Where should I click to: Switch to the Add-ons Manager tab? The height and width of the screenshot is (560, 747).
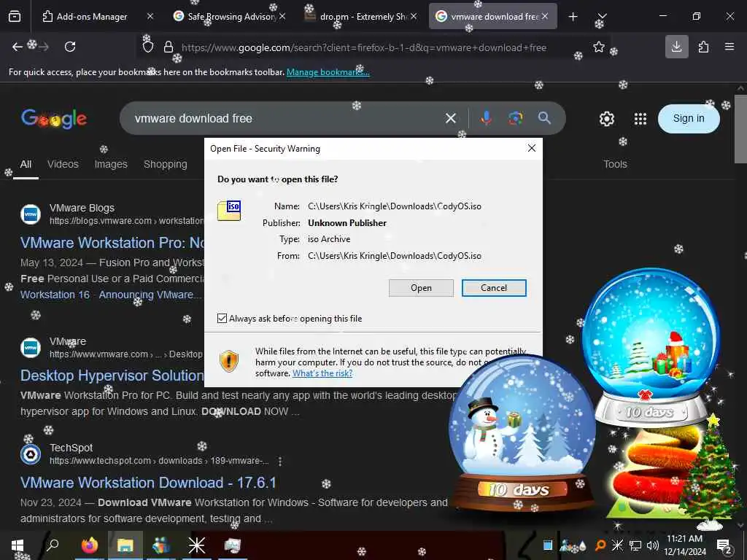coord(92,17)
